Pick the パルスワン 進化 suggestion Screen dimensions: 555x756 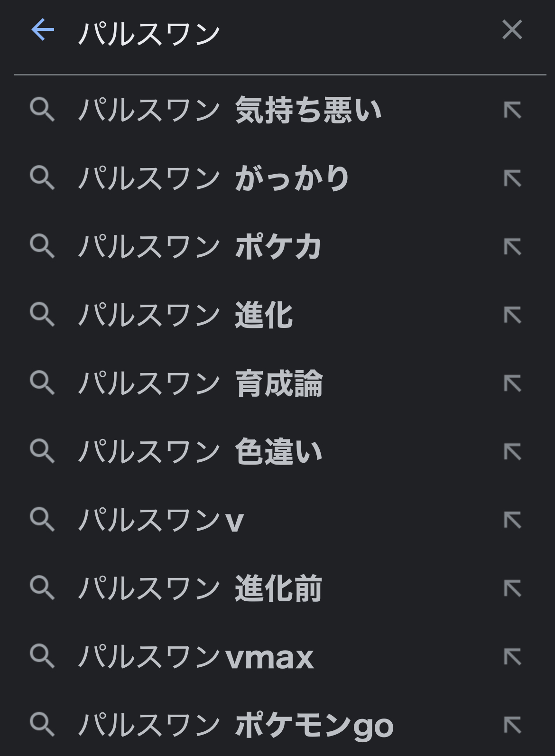[x=185, y=315]
